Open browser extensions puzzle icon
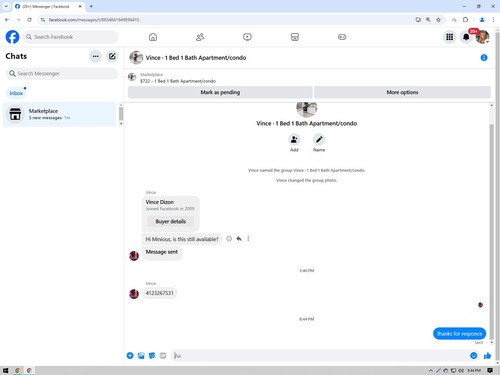Image resolution: width=500 pixels, height=375 pixels. (x=465, y=20)
